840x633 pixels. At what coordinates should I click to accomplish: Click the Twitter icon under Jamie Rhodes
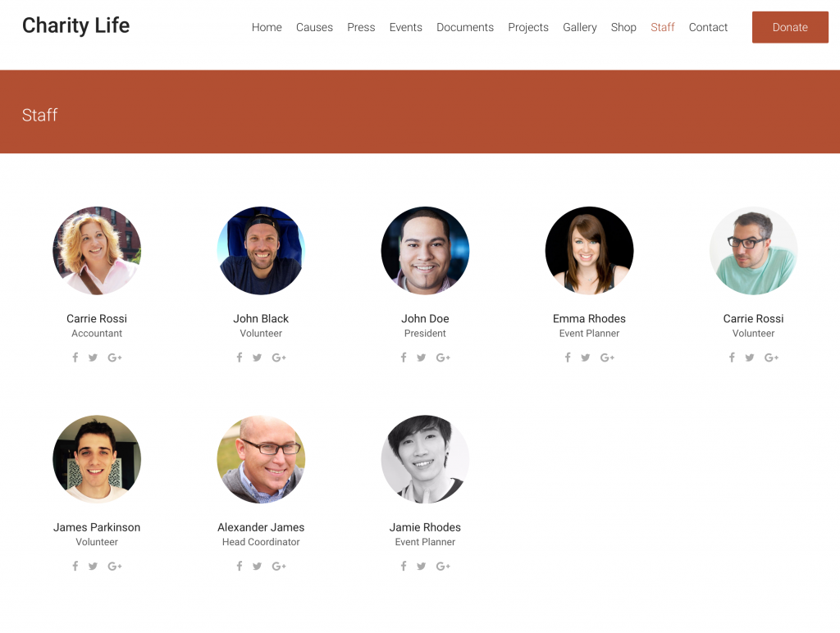coord(421,566)
